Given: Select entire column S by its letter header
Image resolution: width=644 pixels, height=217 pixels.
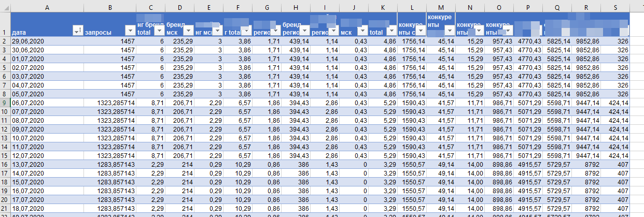Looking at the screenshot, I should (x=615, y=7).
